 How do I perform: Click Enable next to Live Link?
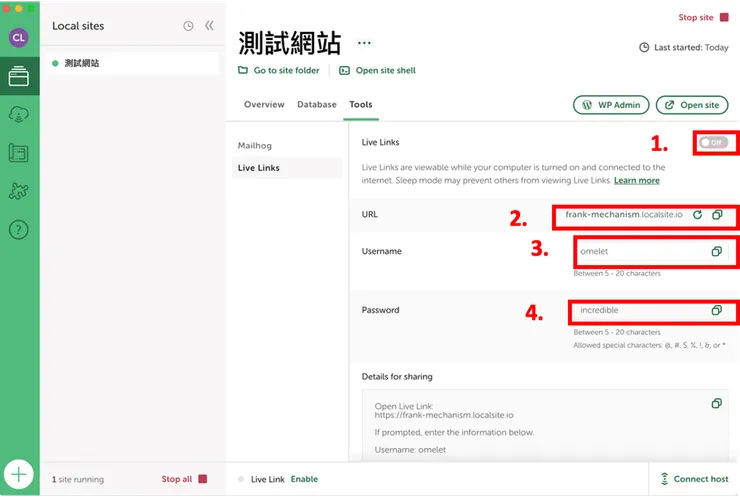point(304,479)
